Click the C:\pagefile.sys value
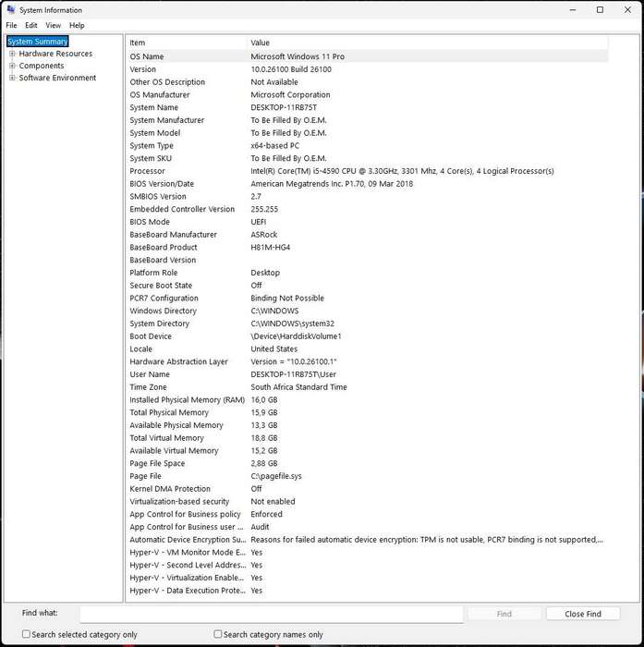 tap(276, 476)
